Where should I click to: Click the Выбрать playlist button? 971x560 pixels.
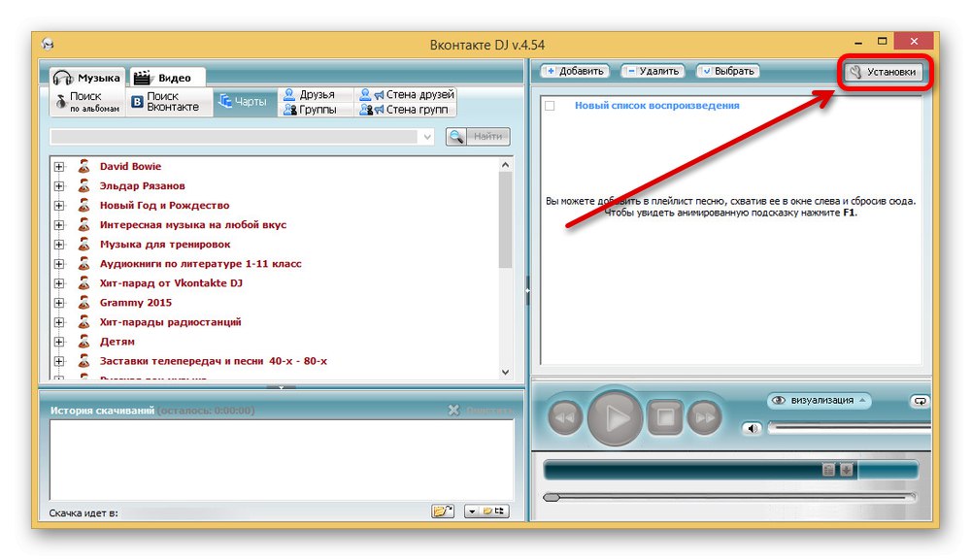coord(727,71)
